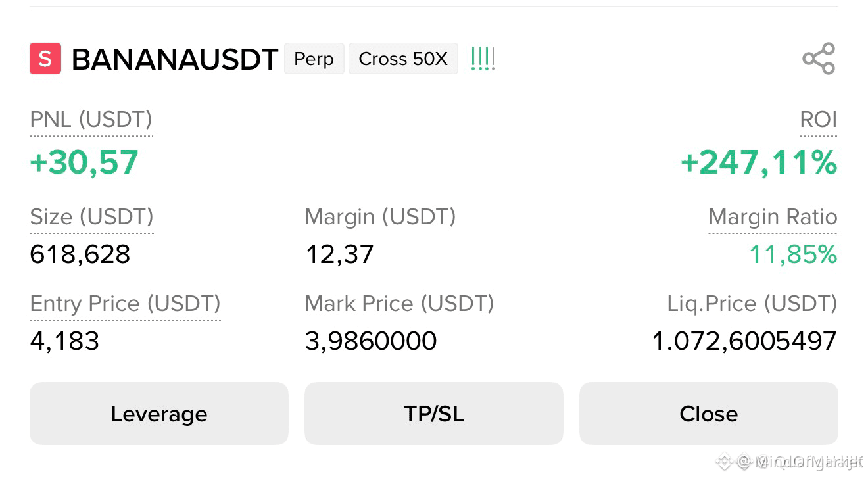Tap the 11,85% margin ratio value
Image resolution: width=868 pixels, height=478 pixels.
(x=793, y=254)
